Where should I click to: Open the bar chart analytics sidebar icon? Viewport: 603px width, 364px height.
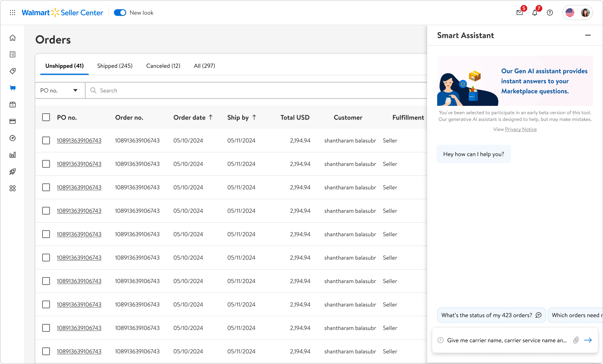pyautogui.click(x=12, y=155)
